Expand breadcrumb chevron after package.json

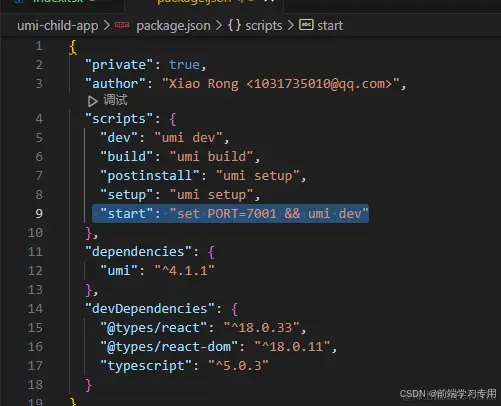[219, 26]
